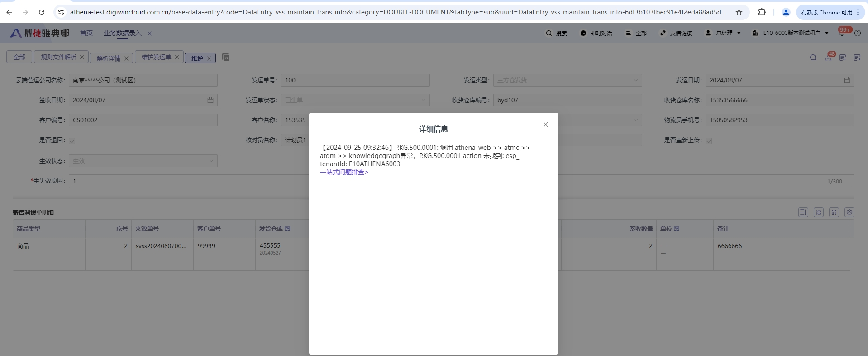
Task: Close the 业务数据录入 tab
Action: (150, 34)
